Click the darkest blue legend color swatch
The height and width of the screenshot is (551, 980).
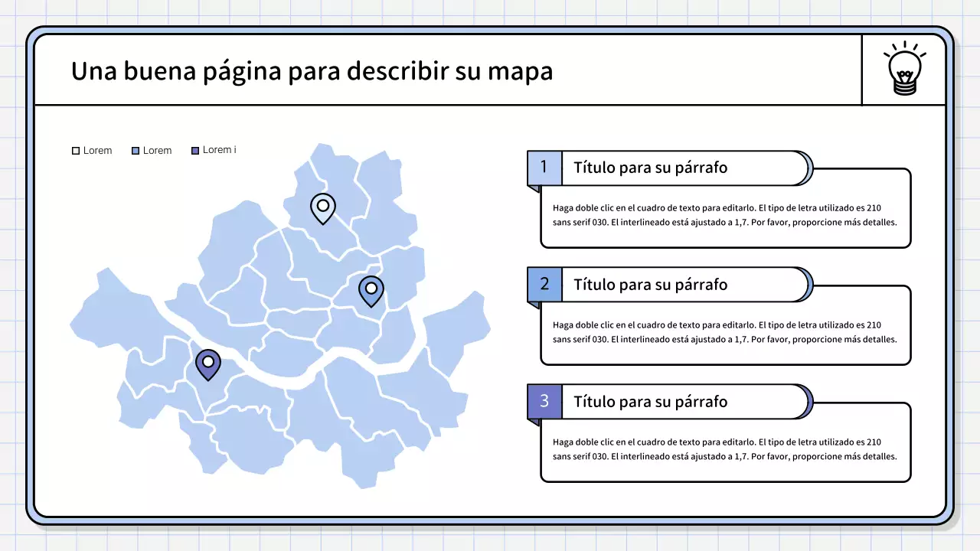click(195, 150)
